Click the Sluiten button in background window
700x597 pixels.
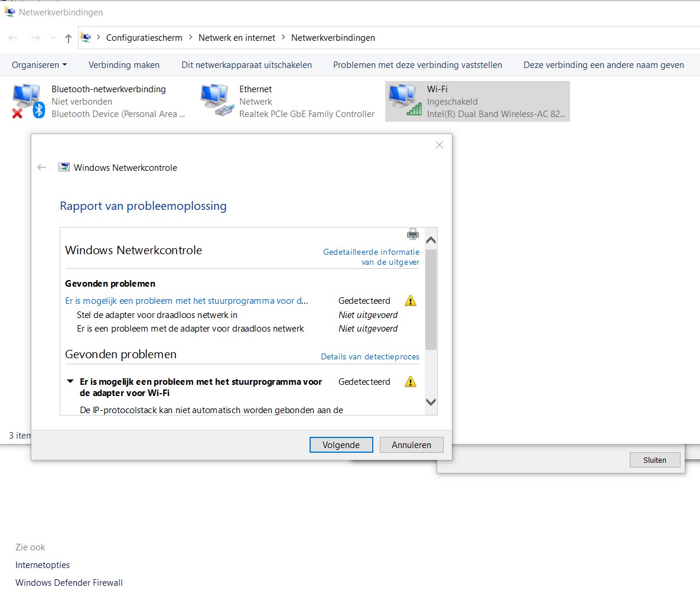(x=655, y=460)
